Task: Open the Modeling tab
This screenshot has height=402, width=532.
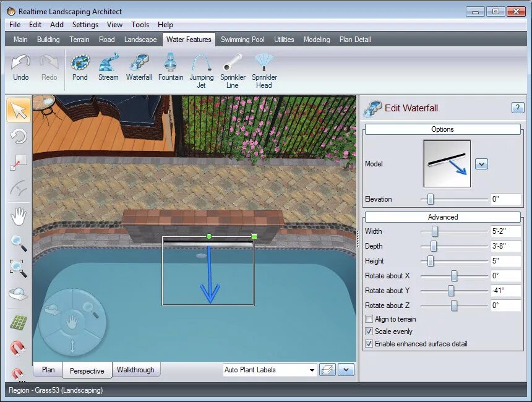Action: coord(317,40)
